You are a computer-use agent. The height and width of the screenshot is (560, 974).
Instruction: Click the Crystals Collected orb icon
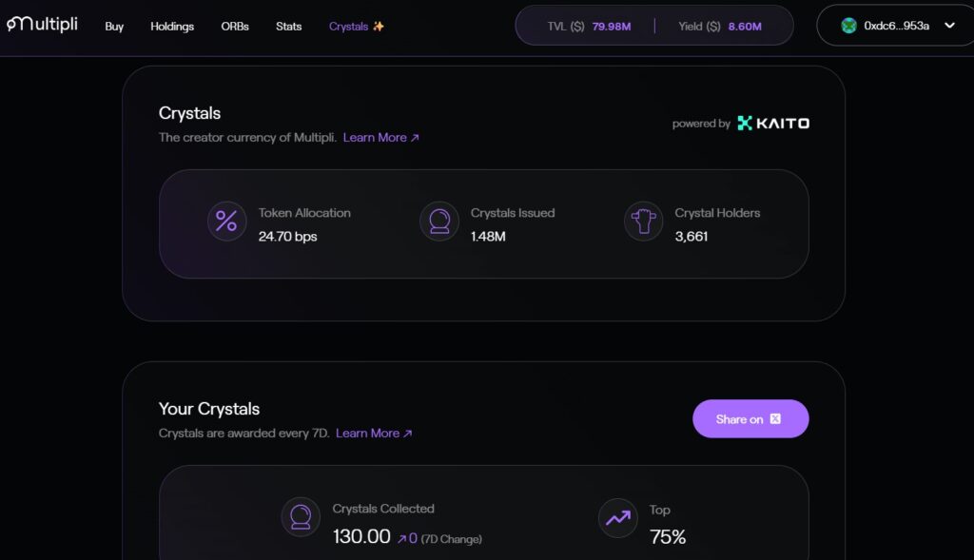(x=301, y=517)
